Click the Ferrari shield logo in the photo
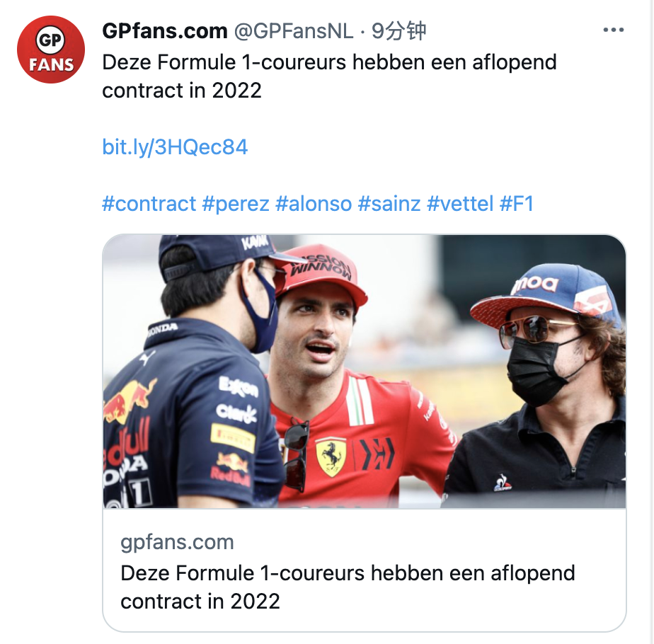The width and height of the screenshot is (654, 644). pos(331,456)
